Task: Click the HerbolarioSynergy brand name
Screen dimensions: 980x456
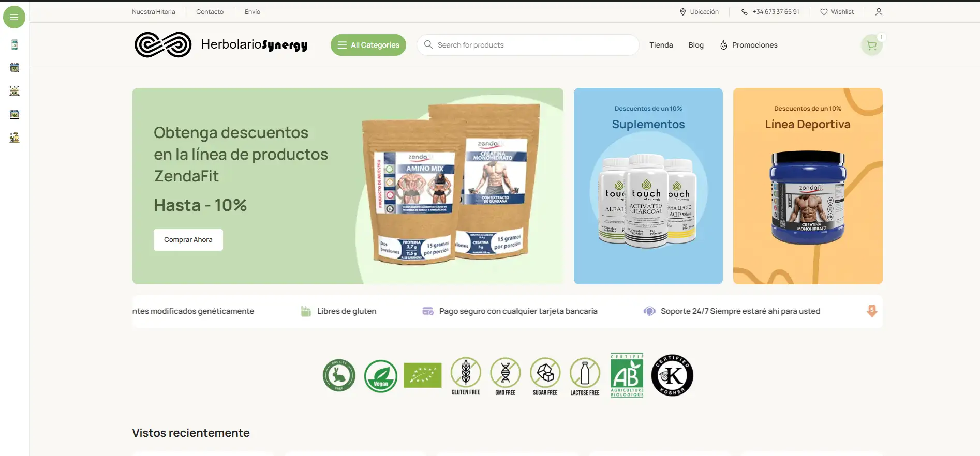Action: point(254,45)
